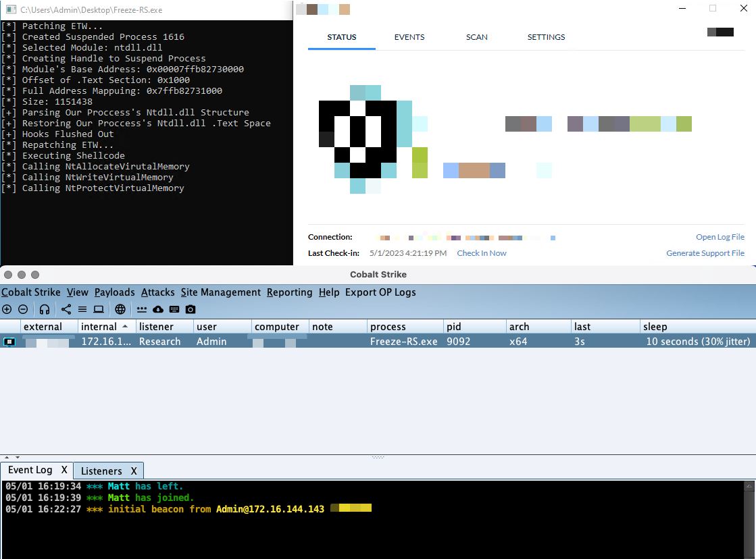Switch to the SCAN tab
Viewport: 756px width, 559px height.
point(476,37)
